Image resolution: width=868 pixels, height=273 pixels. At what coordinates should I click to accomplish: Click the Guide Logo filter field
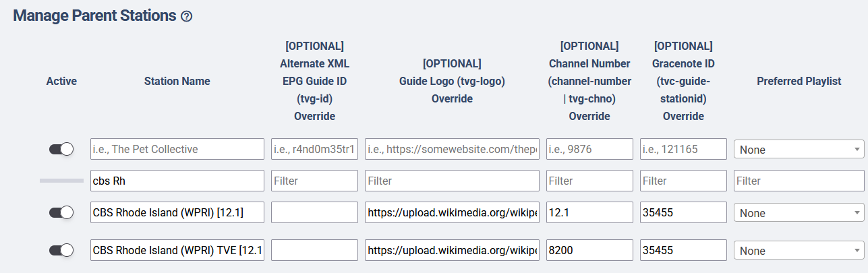(452, 181)
